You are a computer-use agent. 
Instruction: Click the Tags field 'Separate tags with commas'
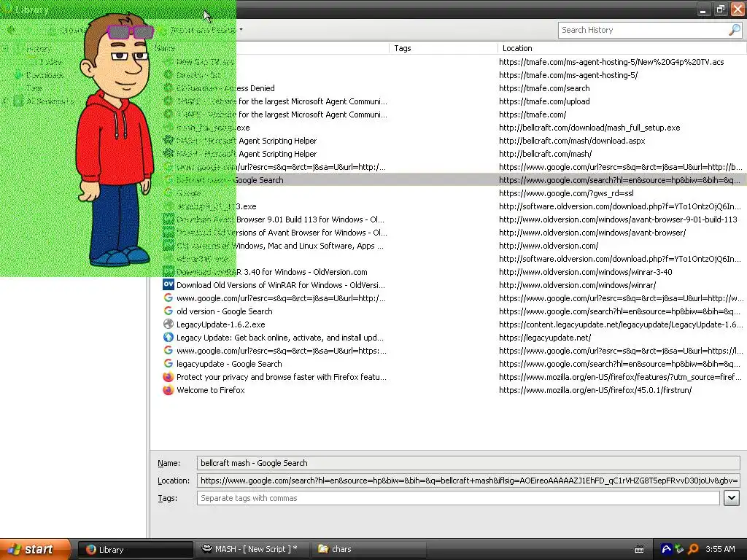pos(458,498)
